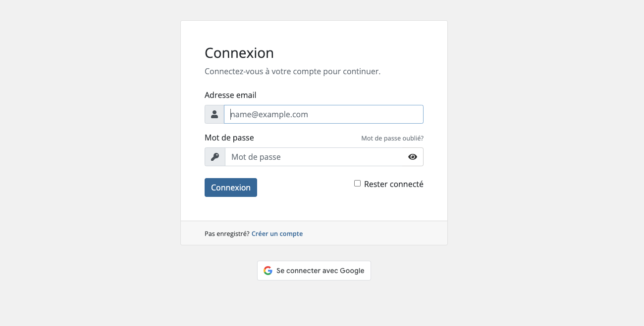Focus the Adresse email input field
The width and height of the screenshot is (644, 326).
(x=323, y=114)
